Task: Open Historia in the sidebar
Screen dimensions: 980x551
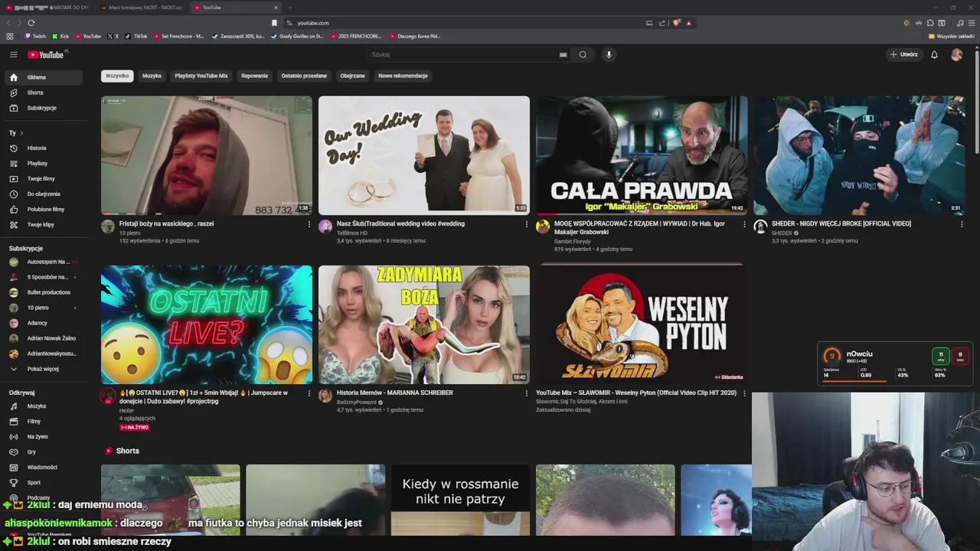Action: (x=42, y=148)
